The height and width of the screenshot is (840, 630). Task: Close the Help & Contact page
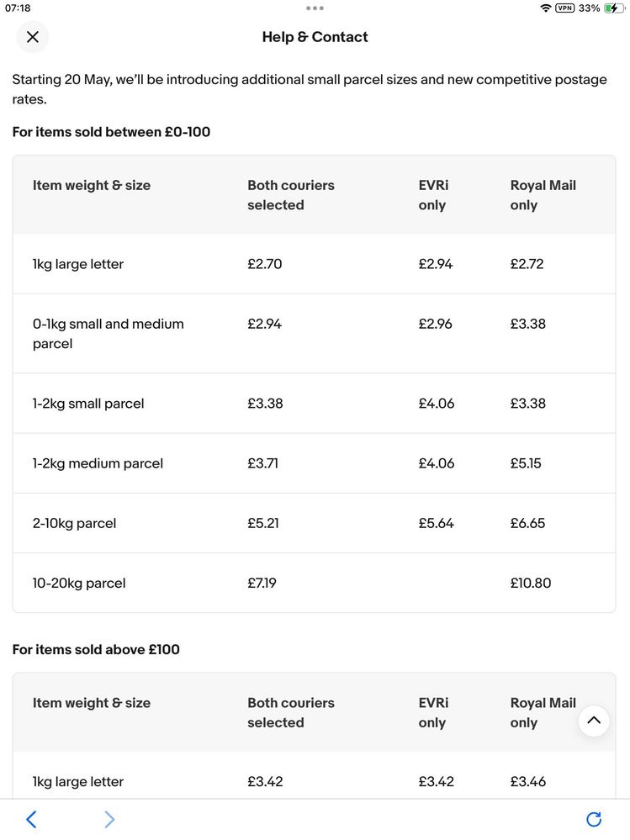32,37
